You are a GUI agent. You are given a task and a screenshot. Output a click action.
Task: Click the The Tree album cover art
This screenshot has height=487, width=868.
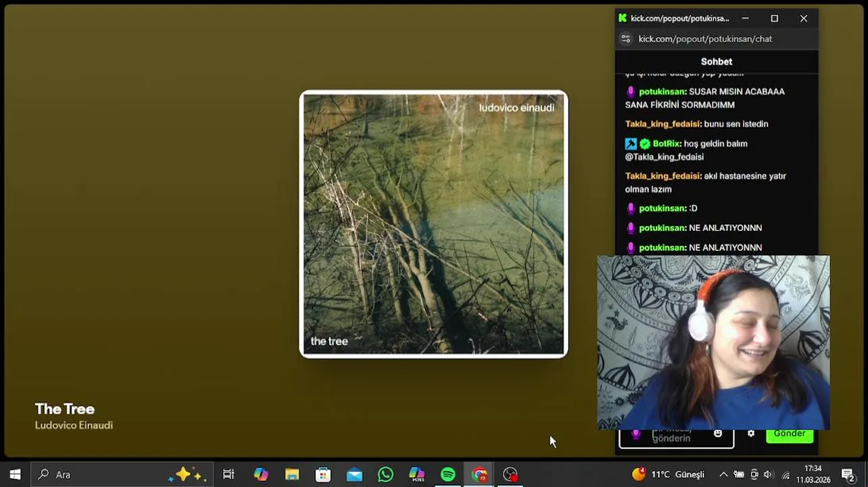tap(433, 224)
